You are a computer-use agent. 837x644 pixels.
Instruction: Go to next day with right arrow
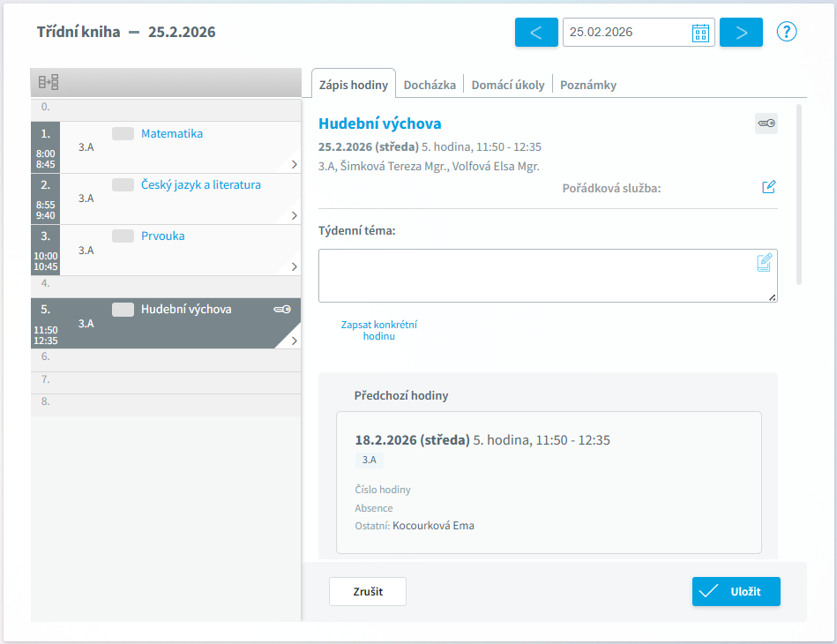click(741, 33)
